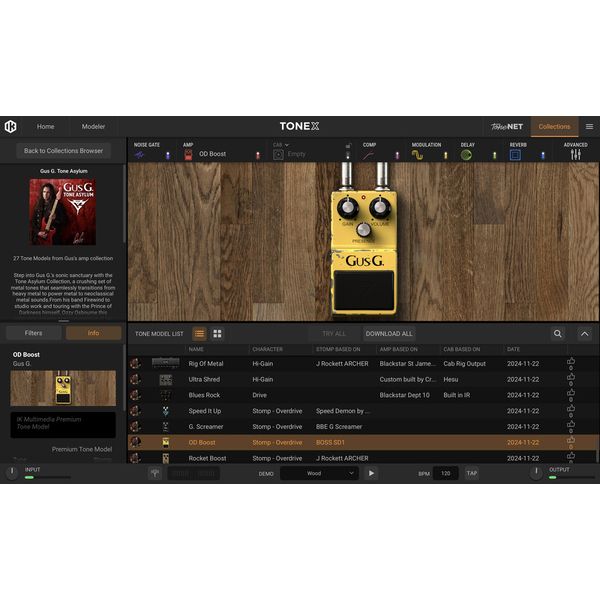This screenshot has height=600, width=600.
Task: Select the G. Screamer row
Action: coord(362,427)
